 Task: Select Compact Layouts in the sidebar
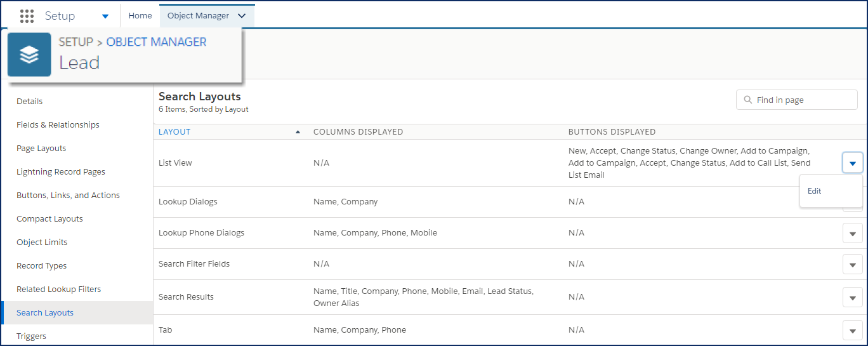49,219
